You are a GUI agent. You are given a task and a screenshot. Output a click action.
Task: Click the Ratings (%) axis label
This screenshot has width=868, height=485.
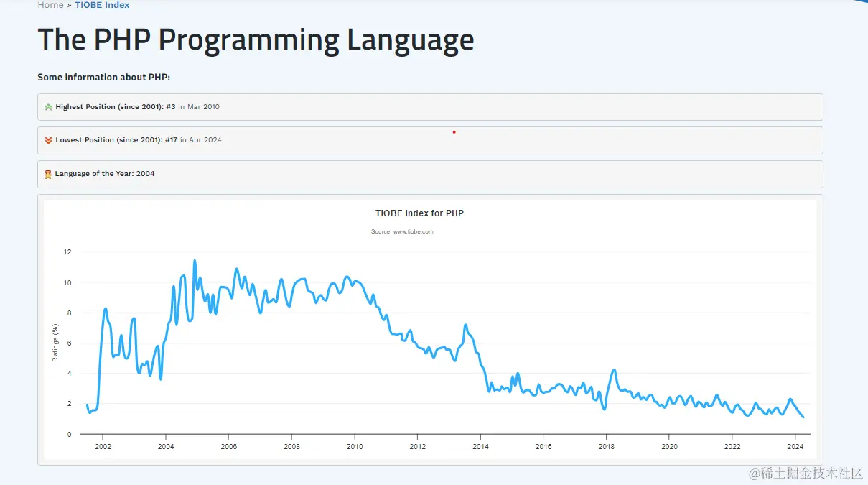tap(55, 343)
